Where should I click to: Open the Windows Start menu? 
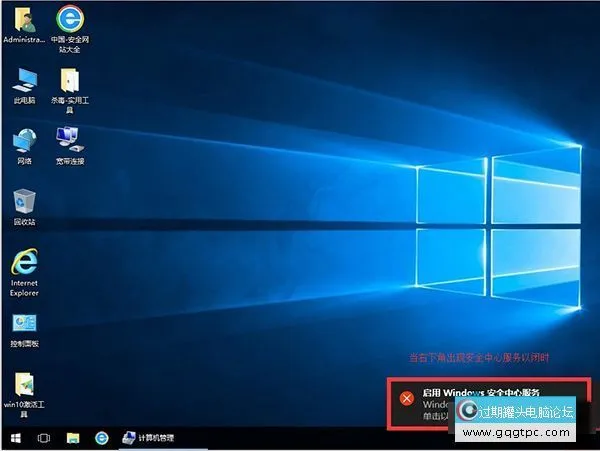pyautogui.click(x=16, y=438)
